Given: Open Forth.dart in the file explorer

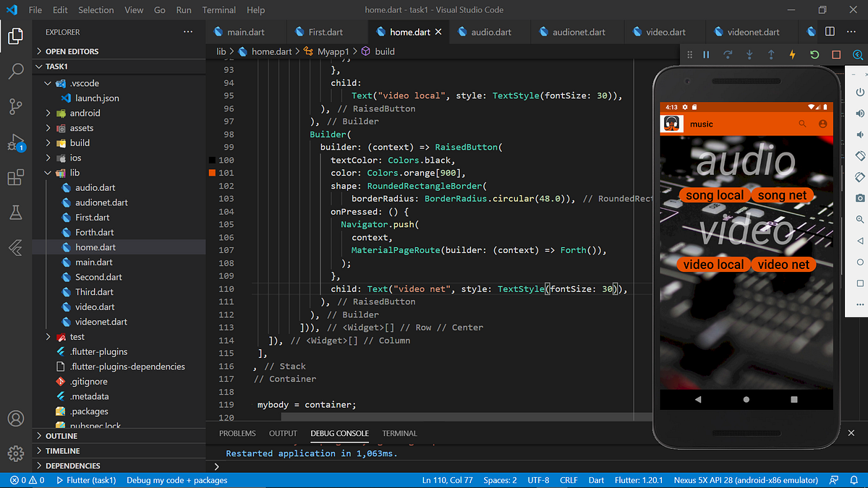Looking at the screenshot, I should coord(94,232).
